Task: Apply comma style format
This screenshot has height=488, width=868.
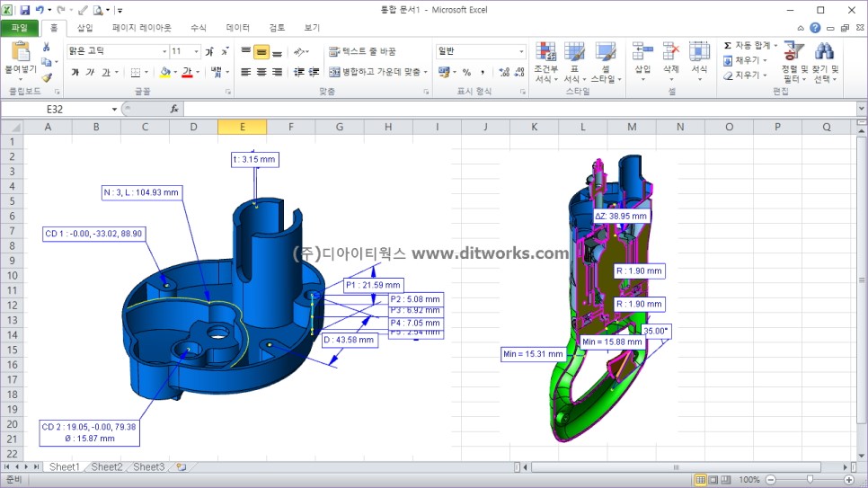Action: 483,72
